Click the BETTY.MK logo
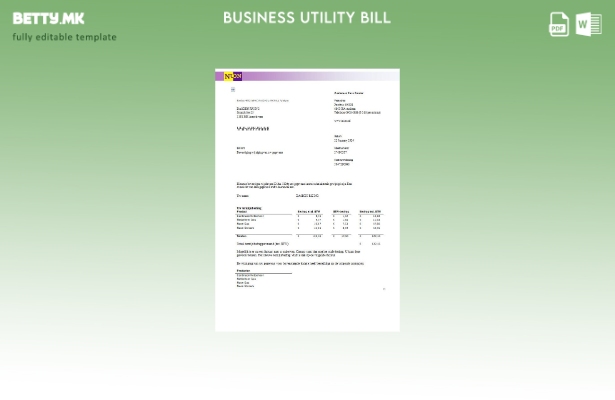Image resolution: width=615 pixels, height=400 pixels. pos(49,18)
